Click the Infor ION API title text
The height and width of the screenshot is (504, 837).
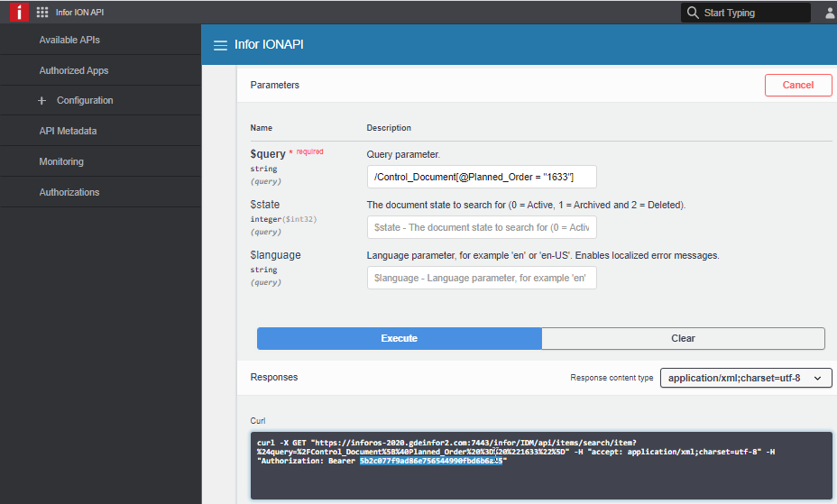80,13
